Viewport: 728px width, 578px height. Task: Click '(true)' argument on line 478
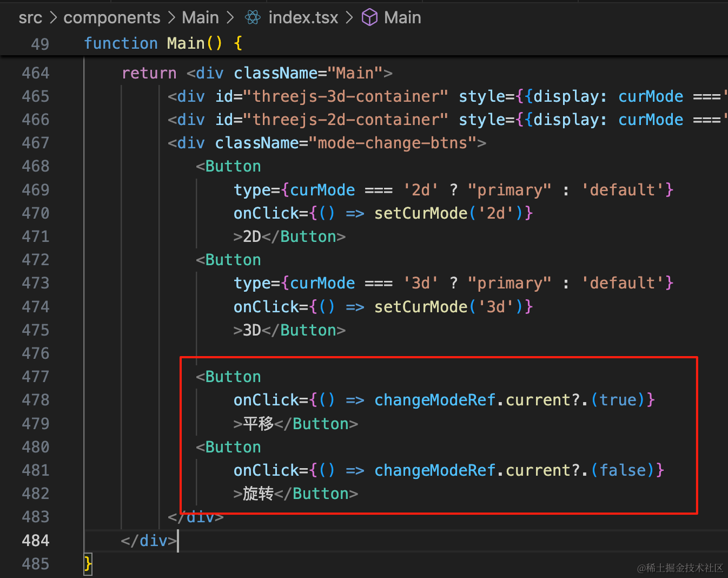(x=618, y=400)
